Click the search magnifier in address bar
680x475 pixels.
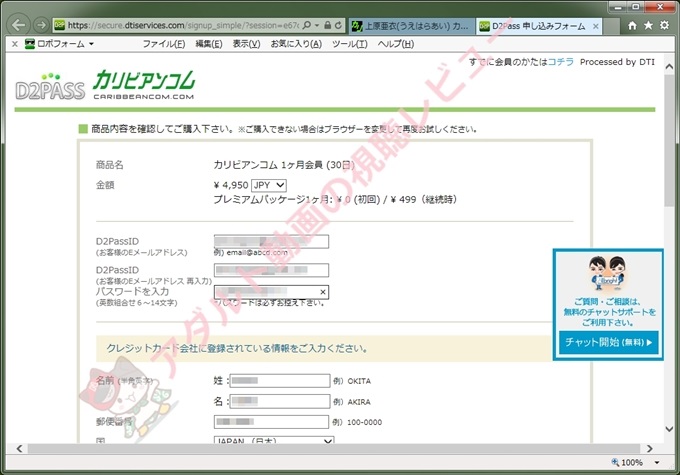(x=307, y=26)
